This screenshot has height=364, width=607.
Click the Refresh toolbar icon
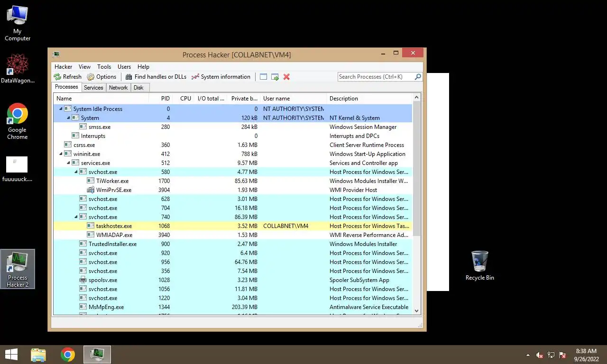[57, 77]
